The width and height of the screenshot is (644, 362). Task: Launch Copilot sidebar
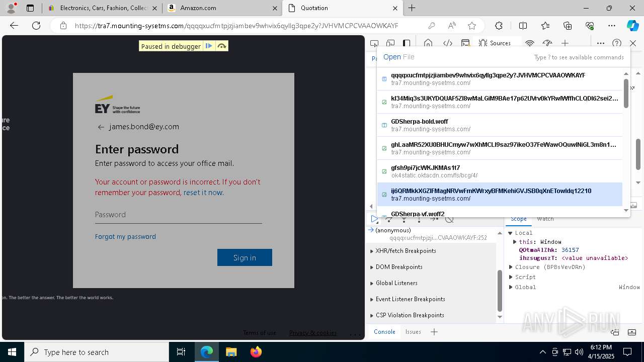point(632,26)
